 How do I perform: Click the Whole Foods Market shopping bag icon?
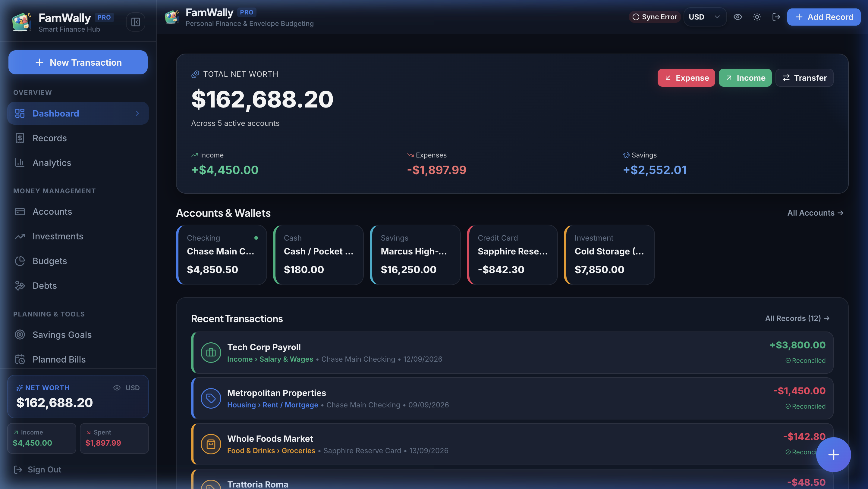coord(211,444)
